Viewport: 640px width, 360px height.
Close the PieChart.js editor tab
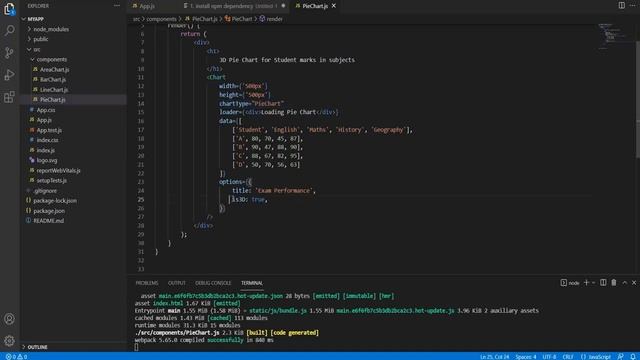334,6
